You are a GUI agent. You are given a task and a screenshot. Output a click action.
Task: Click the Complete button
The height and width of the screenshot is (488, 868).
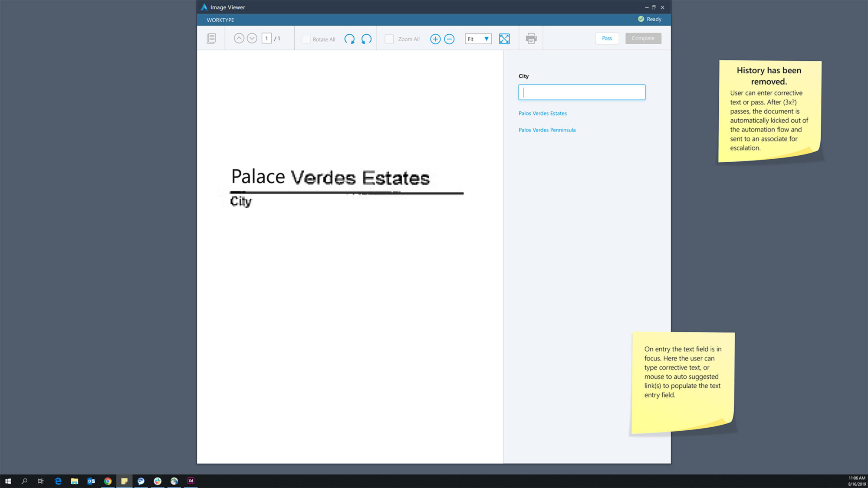click(x=643, y=38)
